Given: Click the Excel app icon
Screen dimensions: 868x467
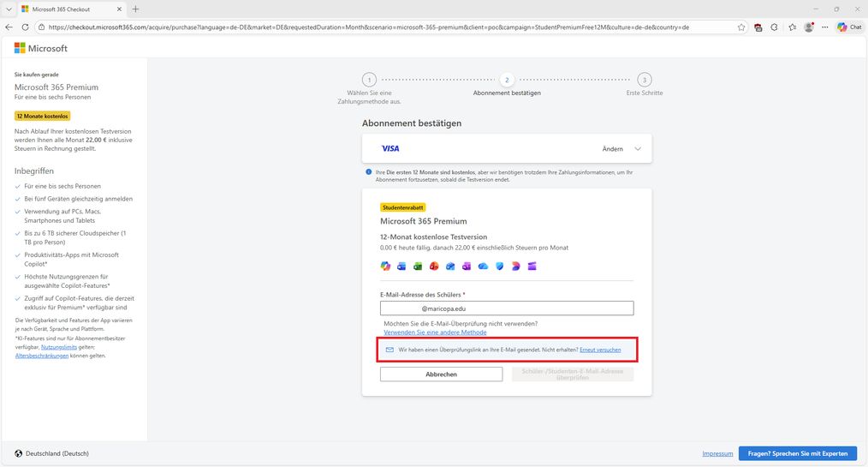Looking at the screenshot, I should click(x=418, y=266).
